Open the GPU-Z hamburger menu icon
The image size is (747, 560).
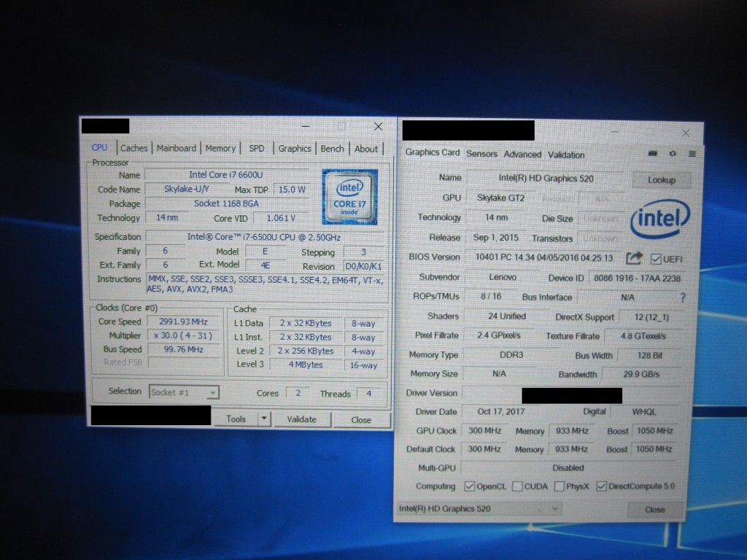pyautogui.click(x=692, y=154)
